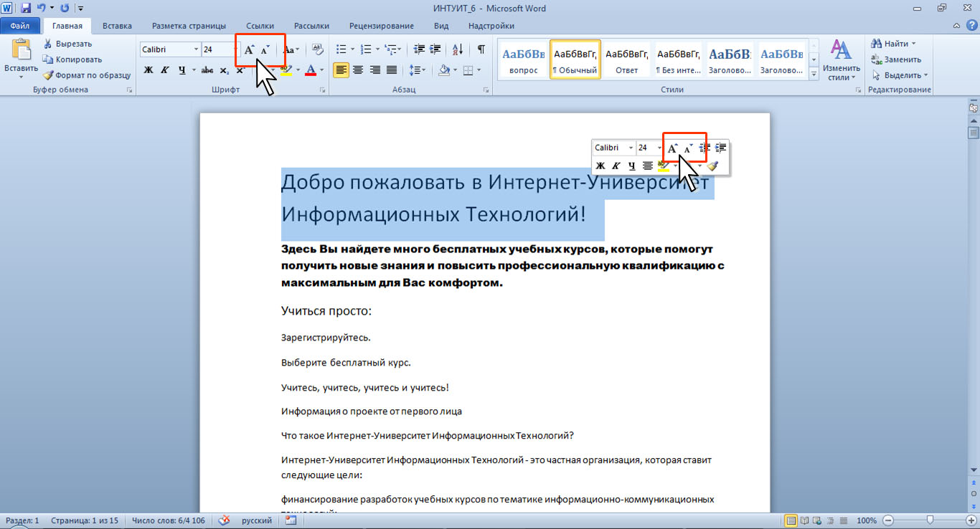Shrink font size in the ribbon
The width and height of the screenshot is (980, 529).
(265, 49)
